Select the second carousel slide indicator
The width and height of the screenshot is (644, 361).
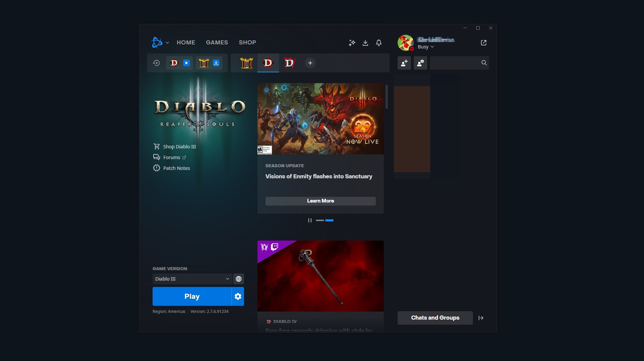pos(329,220)
